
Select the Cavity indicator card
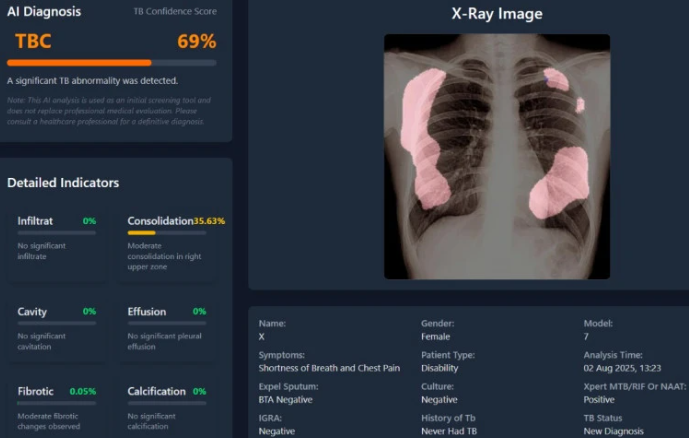pos(57,327)
